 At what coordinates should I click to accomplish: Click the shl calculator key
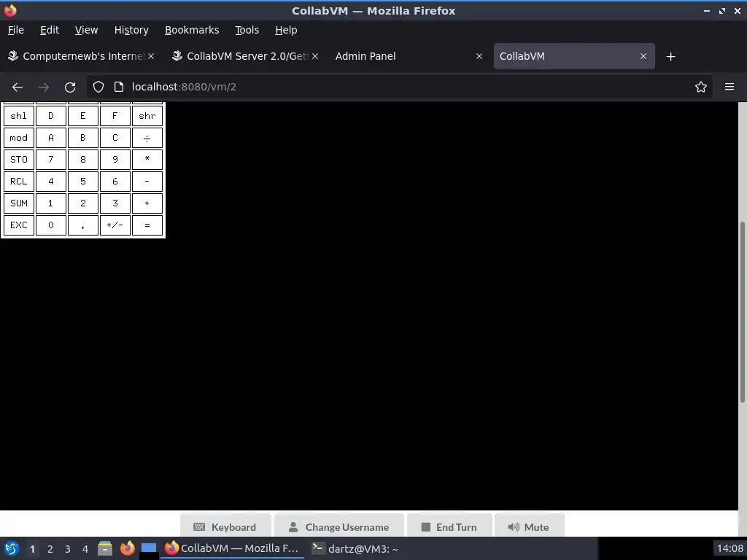[x=18, y=116]
